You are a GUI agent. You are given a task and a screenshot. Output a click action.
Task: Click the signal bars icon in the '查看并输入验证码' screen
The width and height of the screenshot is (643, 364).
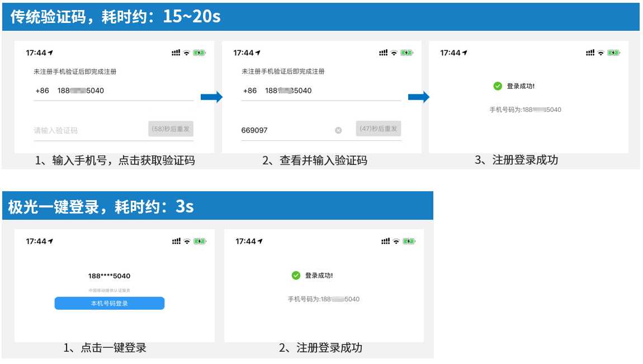click(384, 53)
